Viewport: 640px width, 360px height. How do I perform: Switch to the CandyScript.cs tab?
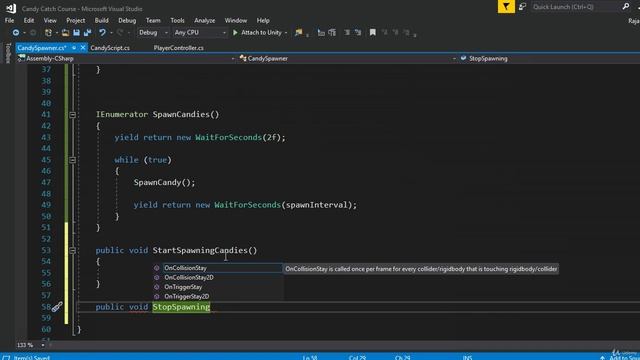110,48
